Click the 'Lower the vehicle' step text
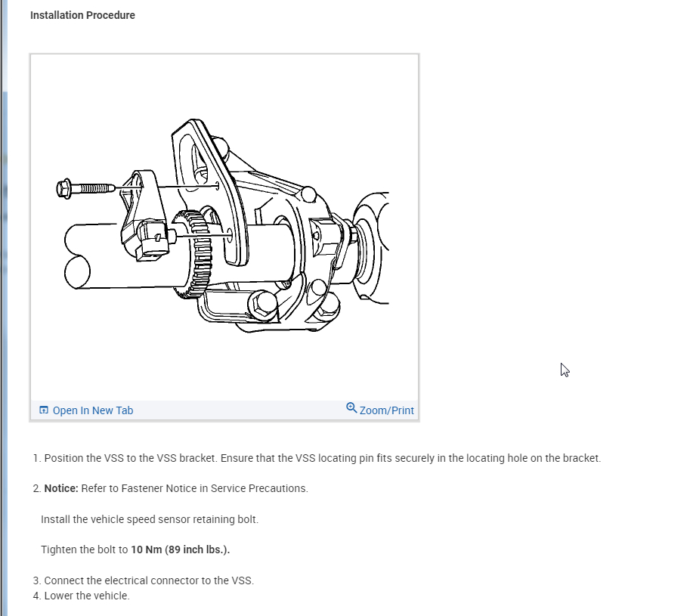 (x=87, y=596)
